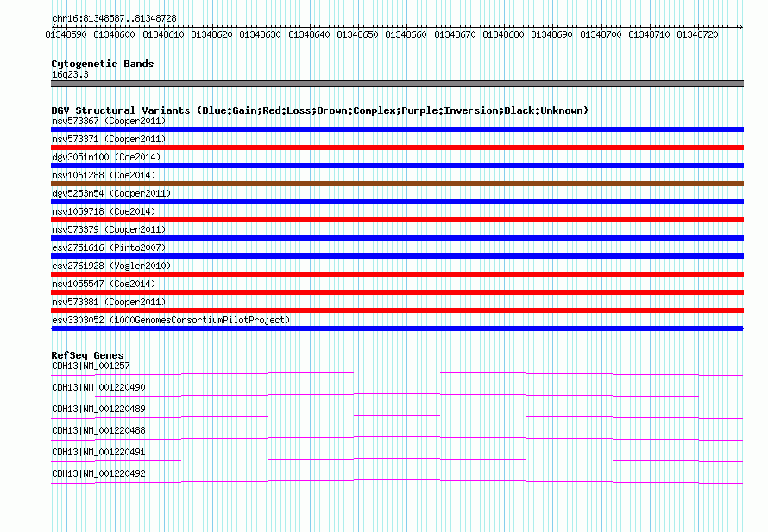Select variant label esv3303052 (1000GenomesConsortiumPilotProject)

pos(171,320)
